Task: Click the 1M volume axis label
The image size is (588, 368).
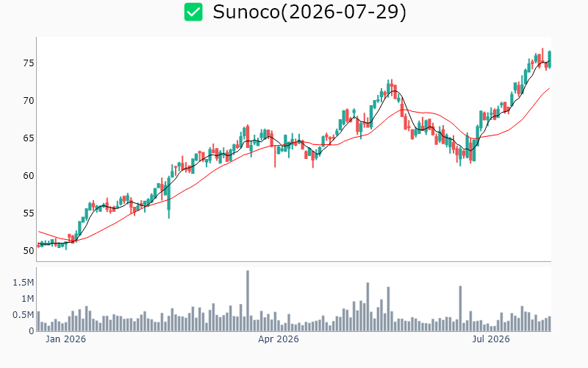Action: point(27,299)
